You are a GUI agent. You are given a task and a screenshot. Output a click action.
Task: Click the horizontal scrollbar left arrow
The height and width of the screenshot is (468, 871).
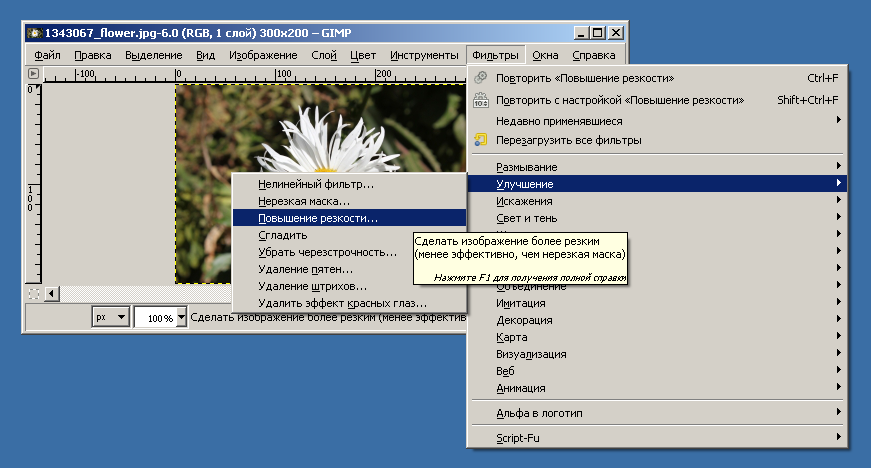(x=52, y=294)
